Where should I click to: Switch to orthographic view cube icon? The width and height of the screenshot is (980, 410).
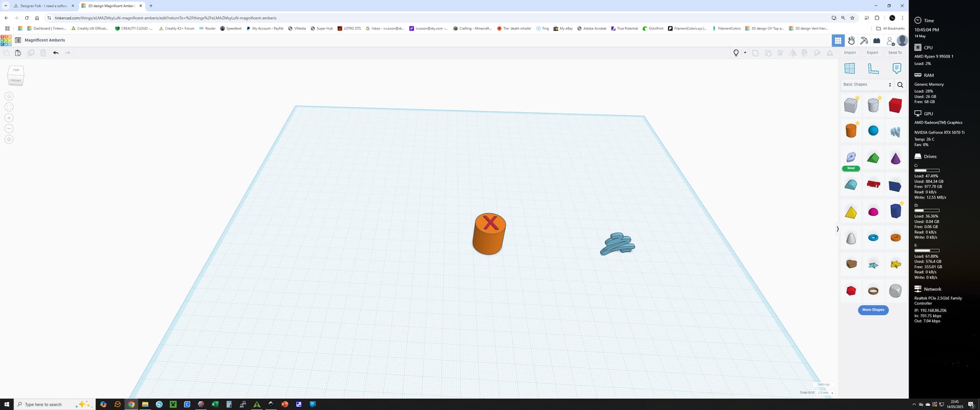point(9,139)
